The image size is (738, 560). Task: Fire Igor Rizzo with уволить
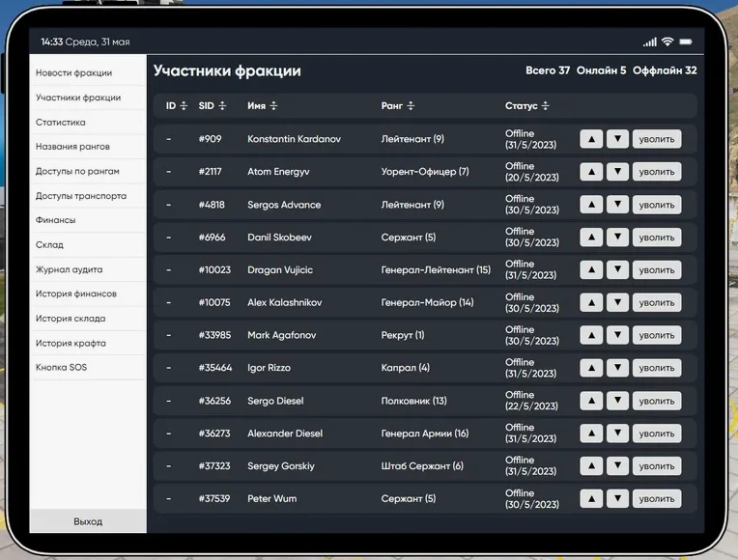(x=657, y=368)
